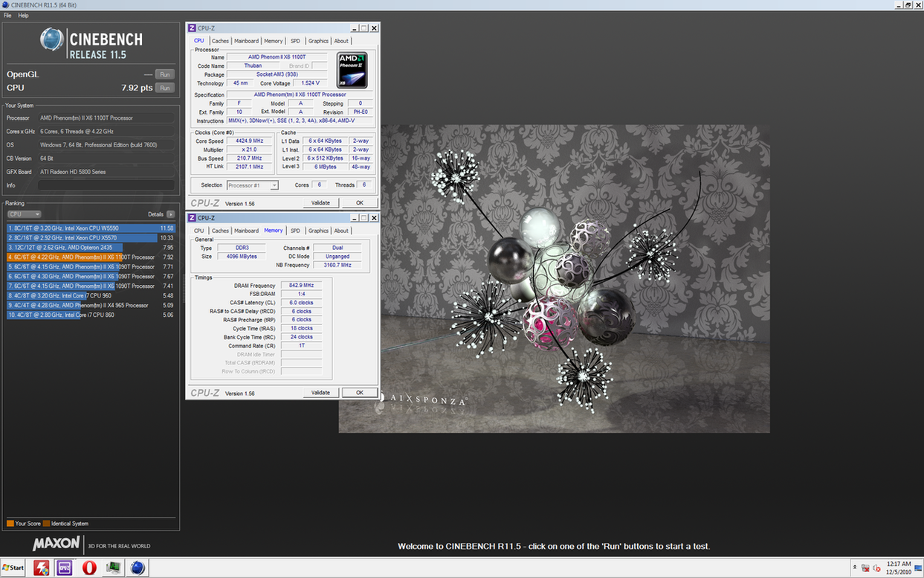Select Caches tab in lower CPU-Z window

tap(220, 231)
